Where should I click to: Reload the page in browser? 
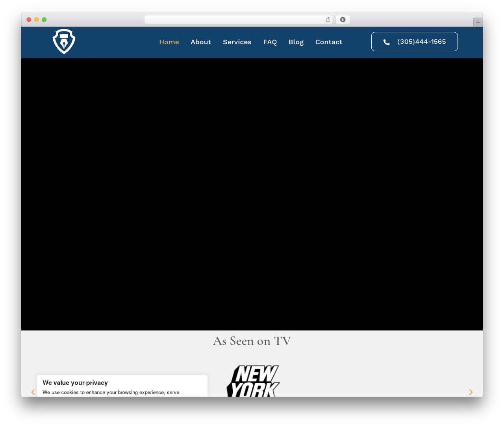[x=328, y=20]
